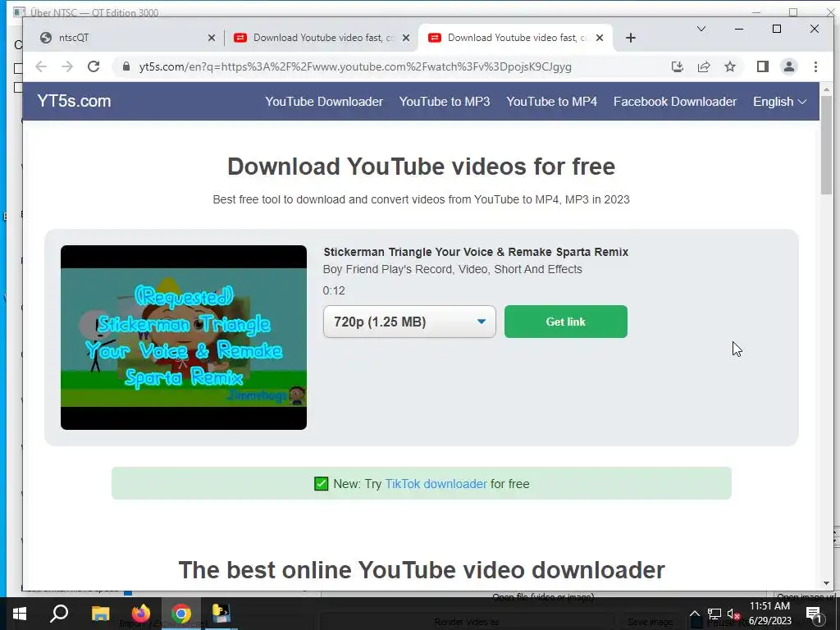
Task: Click the browser Back arrow
Action: click(41, 66)
